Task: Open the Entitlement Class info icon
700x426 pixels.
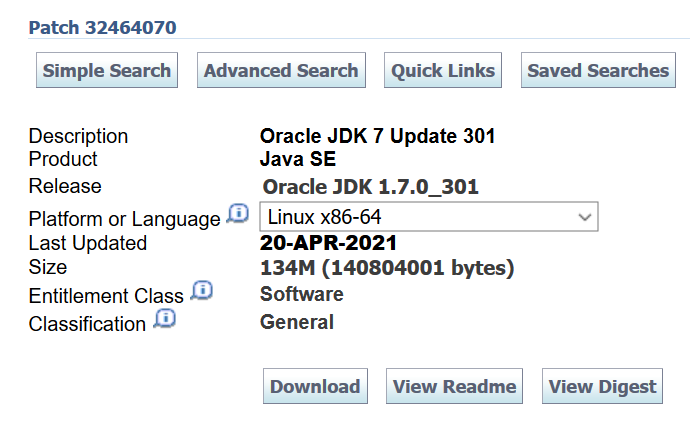Action: tap(201, 291)
